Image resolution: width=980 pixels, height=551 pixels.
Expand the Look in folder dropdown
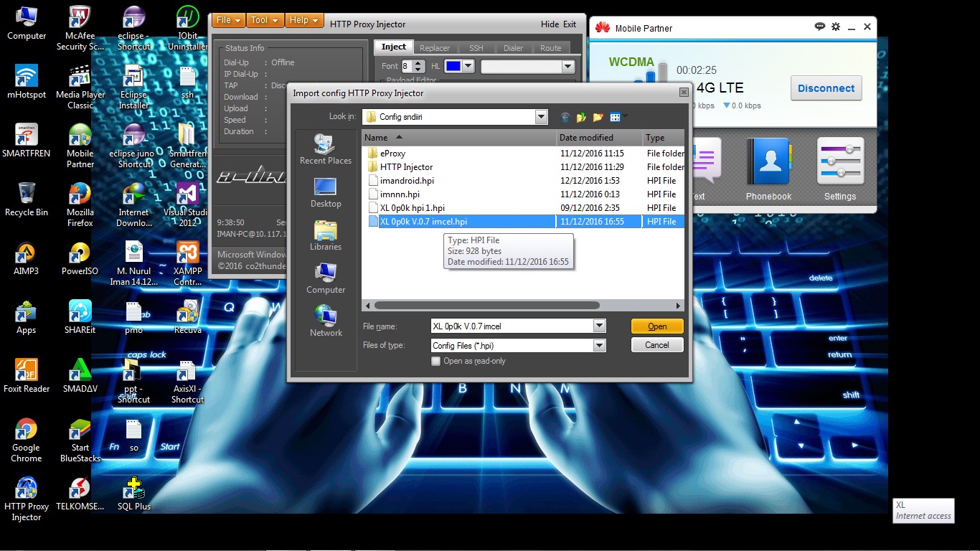click(x=541, y=117)
